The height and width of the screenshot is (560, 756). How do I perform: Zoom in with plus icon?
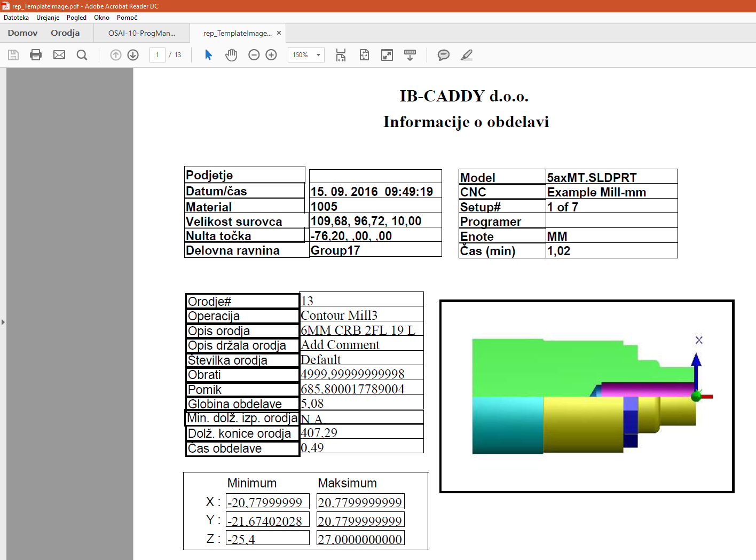coord(271,55)
